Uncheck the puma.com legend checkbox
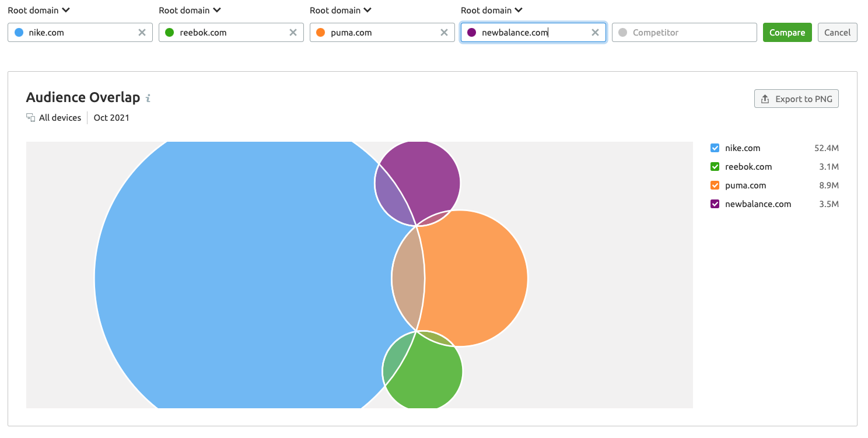Screen dimensions: 868x438 pyautogui.click(x=715, y=185)
